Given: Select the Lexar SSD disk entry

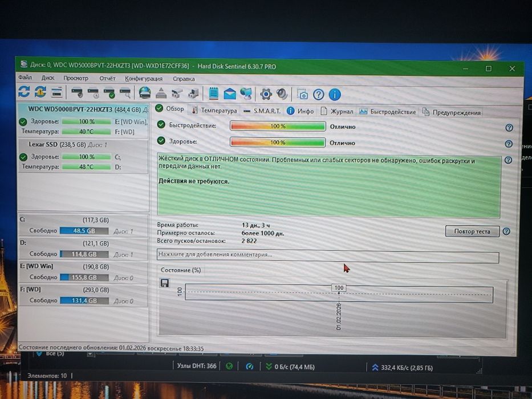Looking at the screenshot, I should coord(83,156).
